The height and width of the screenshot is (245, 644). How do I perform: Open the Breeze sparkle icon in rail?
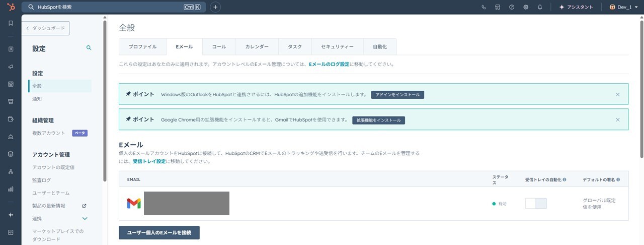[11, 215]
